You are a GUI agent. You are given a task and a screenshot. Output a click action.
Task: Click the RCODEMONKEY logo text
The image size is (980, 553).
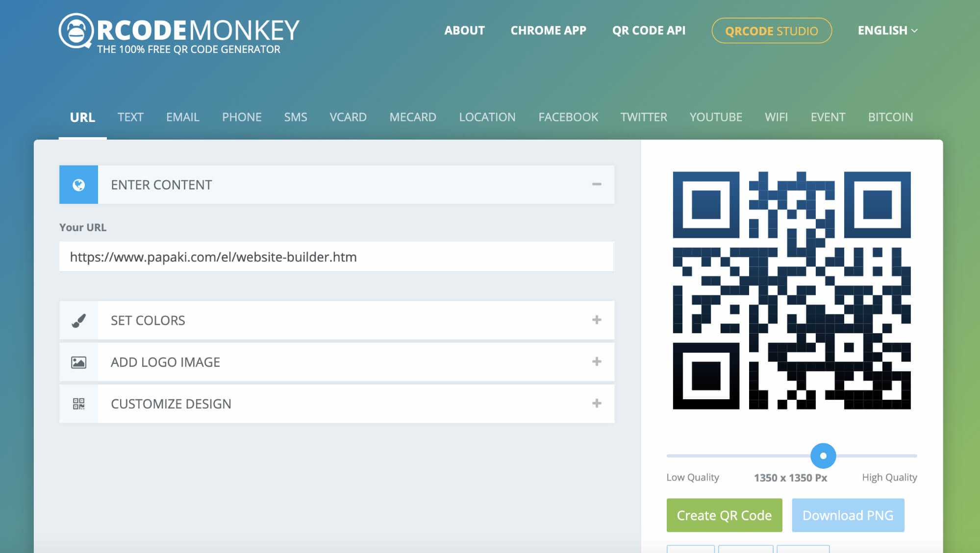(x=198, y=30)
